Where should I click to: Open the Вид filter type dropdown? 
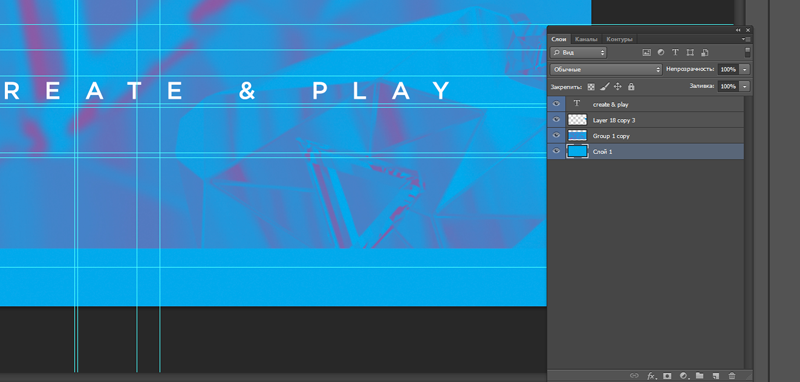(579, 52)
